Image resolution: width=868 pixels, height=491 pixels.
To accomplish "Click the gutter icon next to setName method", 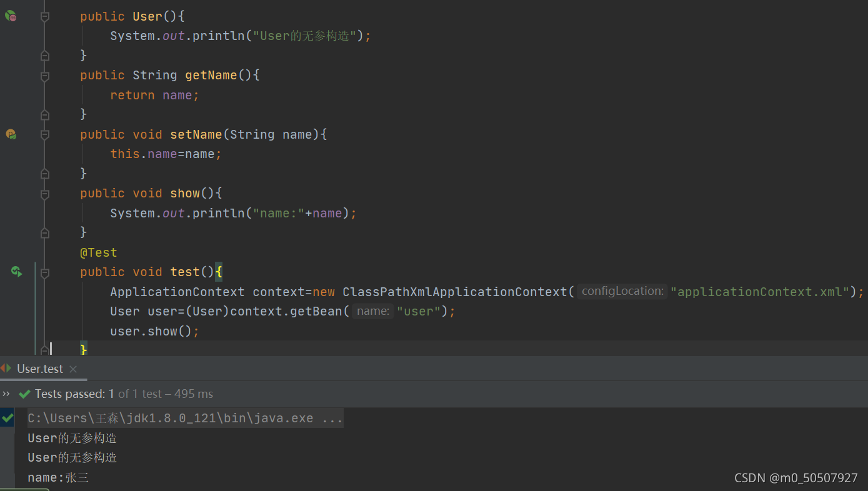I will [11, 134].
